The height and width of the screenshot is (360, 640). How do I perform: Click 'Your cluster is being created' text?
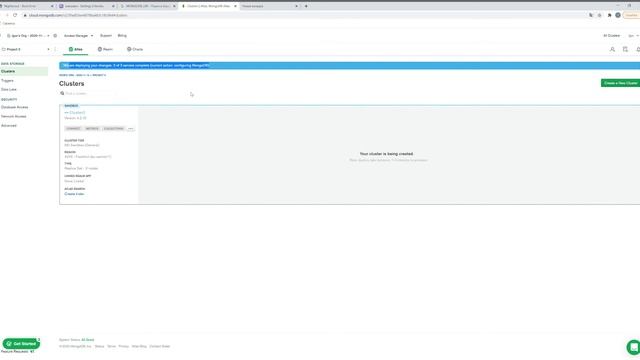click(x=386, y=154)
